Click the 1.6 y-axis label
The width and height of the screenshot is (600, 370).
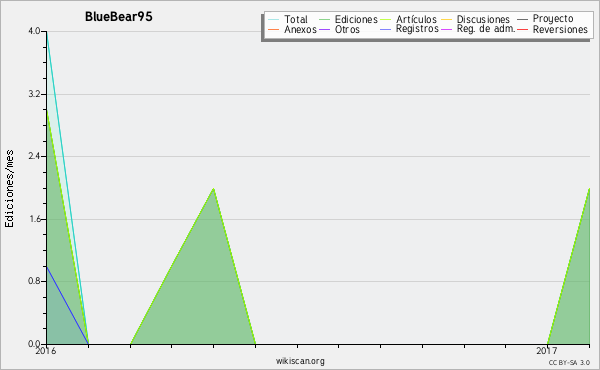tap(34, 219)
